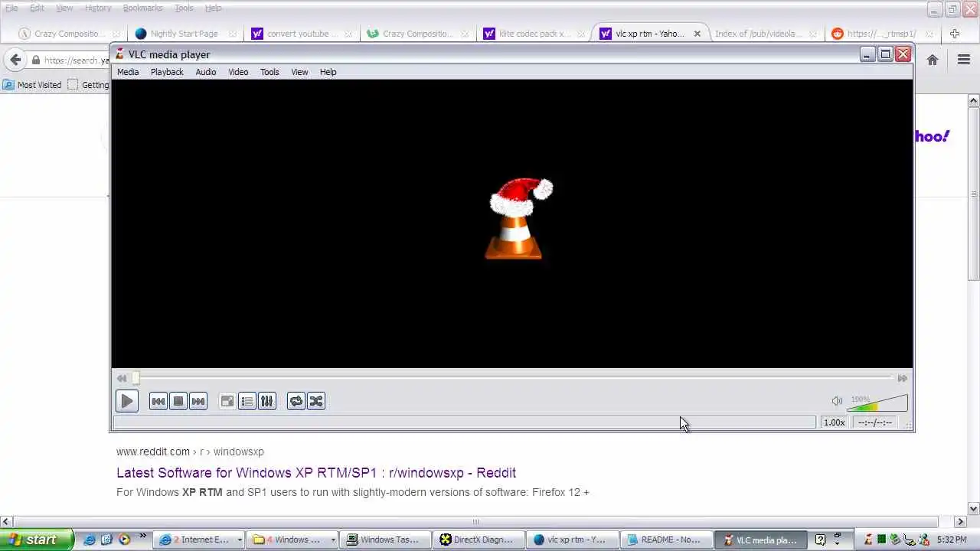Open the VLC Video menu
The width and height of the screenshot is (980, 551).
[x=238, y=72]
